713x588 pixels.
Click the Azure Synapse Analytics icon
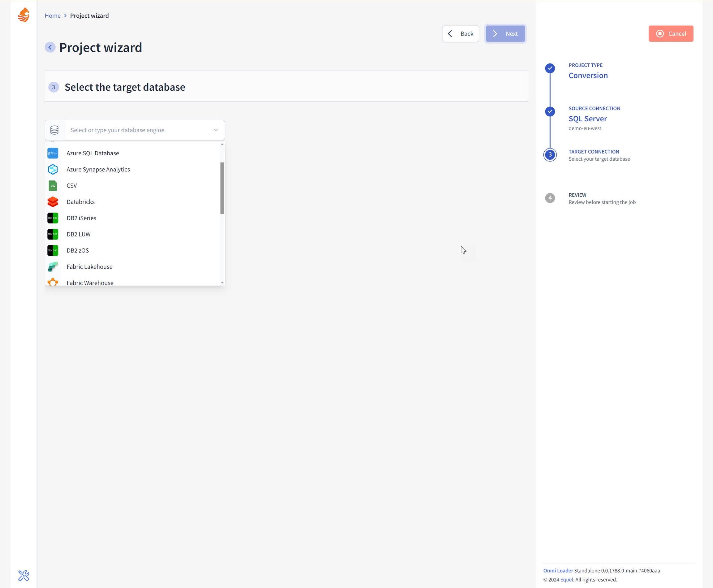(x=53, y=169)
